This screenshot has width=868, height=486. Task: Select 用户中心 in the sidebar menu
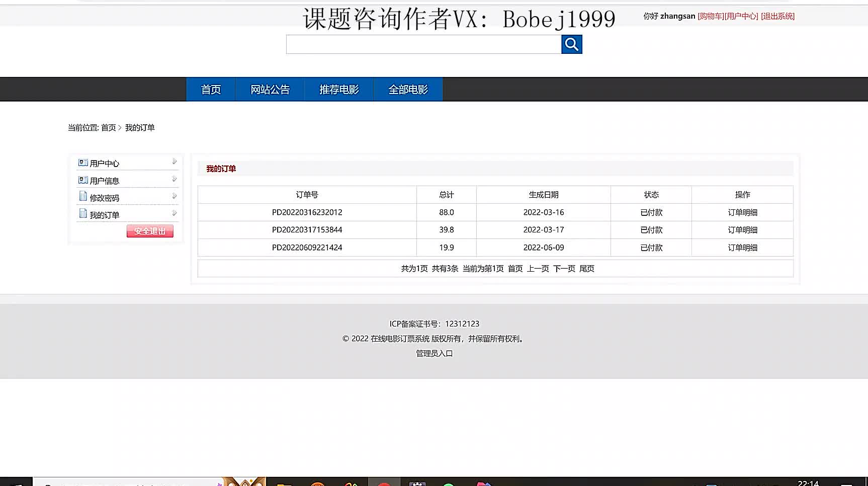point(105,164)
